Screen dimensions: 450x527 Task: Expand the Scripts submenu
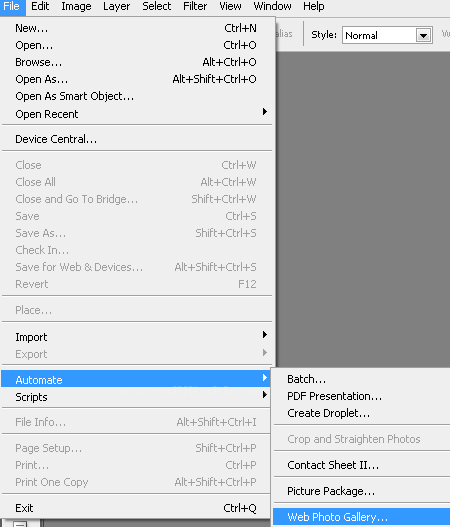(136, 397)
